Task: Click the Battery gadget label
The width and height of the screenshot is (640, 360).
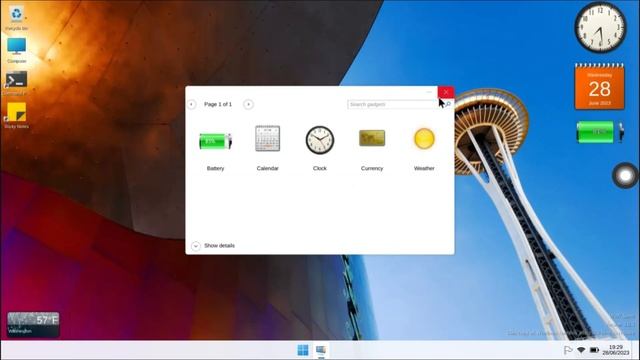Action: pos(216,168)
